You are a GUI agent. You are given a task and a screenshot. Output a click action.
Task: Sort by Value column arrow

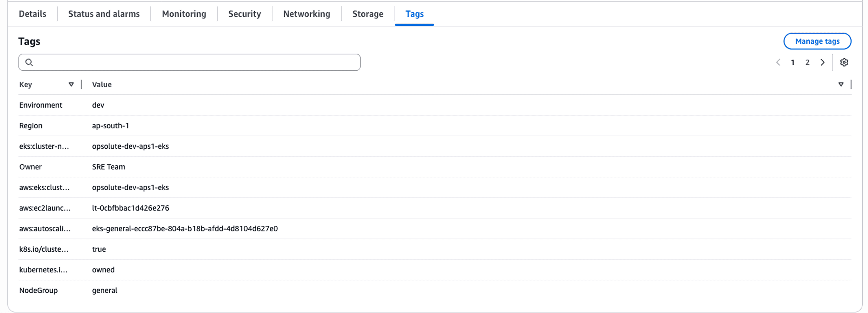(841, 84)
